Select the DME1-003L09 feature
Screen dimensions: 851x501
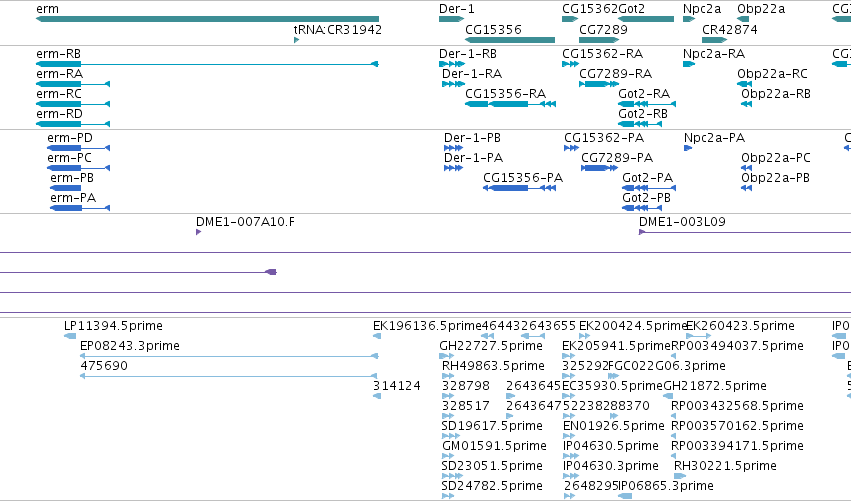click(x=745, y=232)
